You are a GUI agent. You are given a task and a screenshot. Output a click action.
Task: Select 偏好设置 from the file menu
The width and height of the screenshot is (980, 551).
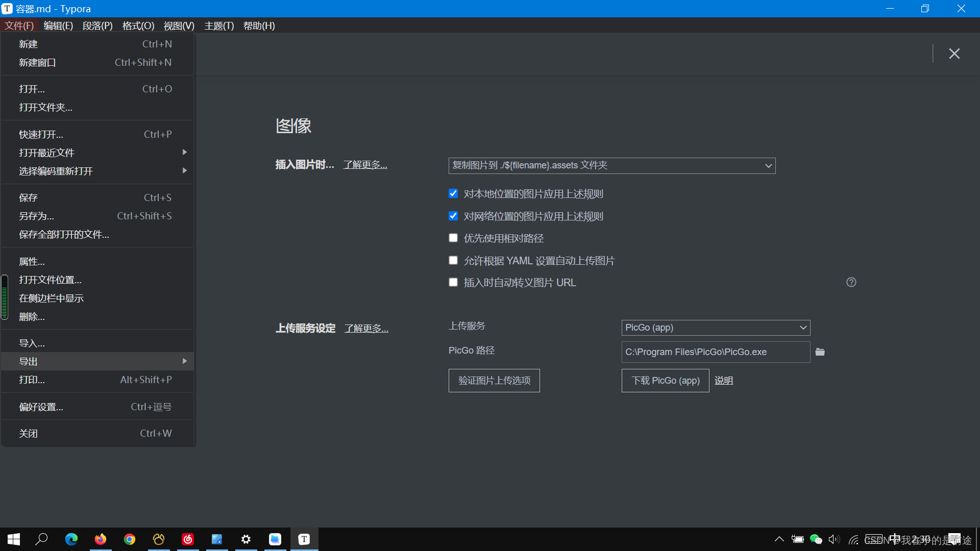click(41, 407)
